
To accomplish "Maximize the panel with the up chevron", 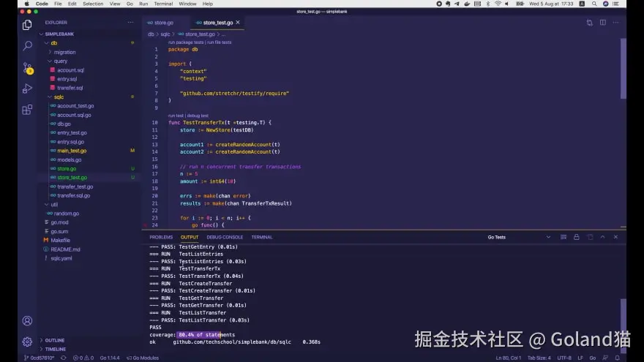I will pyautogui.click(x=602, y=237).
